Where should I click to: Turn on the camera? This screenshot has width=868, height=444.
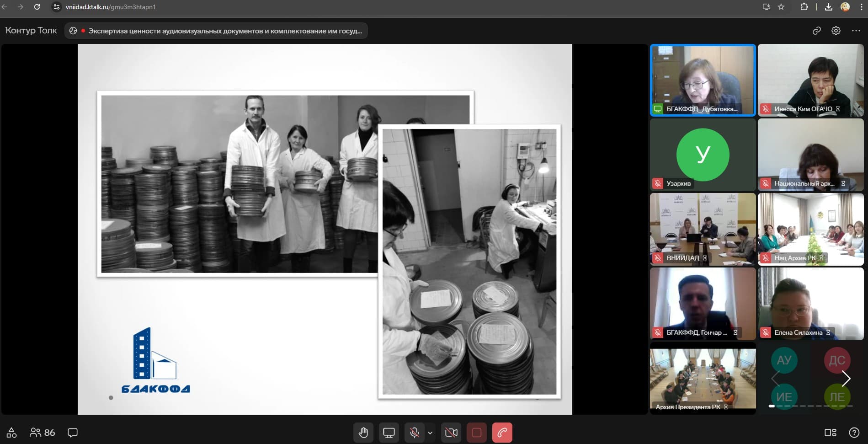point(451,433)
